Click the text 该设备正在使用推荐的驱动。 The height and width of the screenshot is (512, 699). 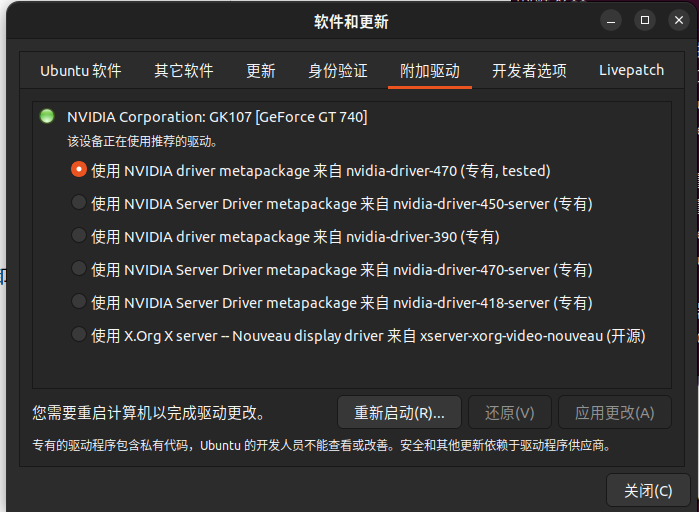[x=142, y=142]
